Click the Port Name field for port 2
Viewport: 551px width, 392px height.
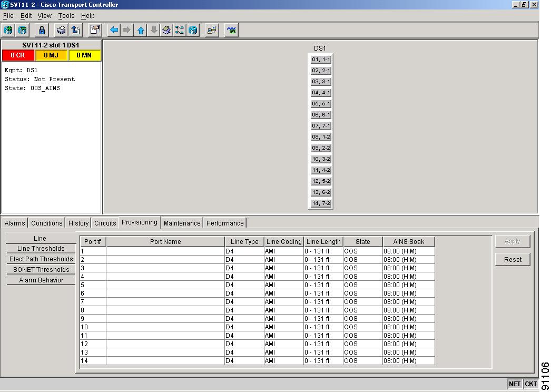(x=165, y=260)
